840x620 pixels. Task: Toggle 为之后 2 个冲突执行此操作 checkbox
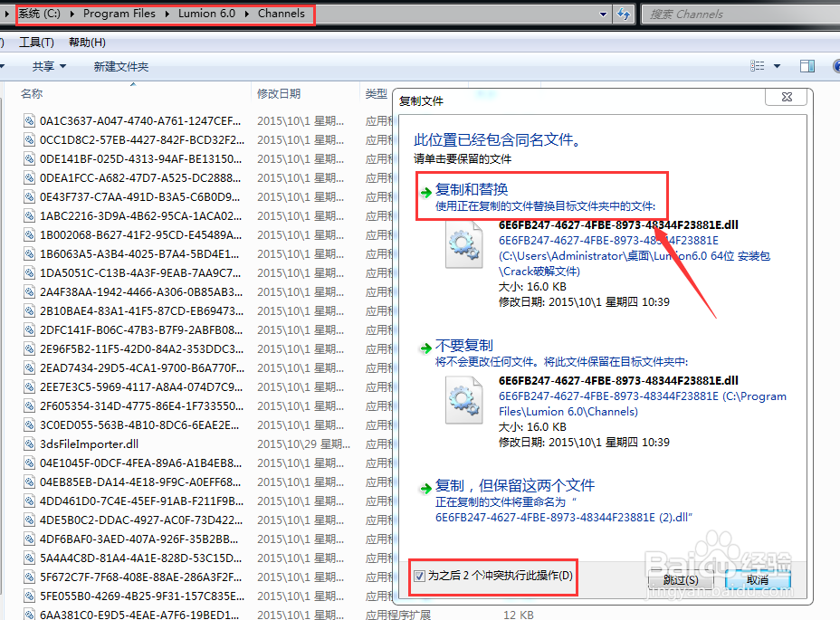pos(419,576)
